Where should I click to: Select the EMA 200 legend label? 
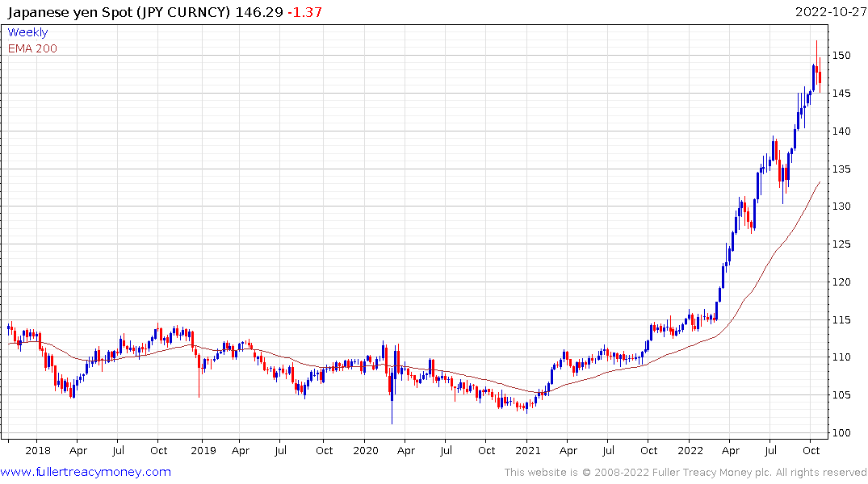coord(32,48)
